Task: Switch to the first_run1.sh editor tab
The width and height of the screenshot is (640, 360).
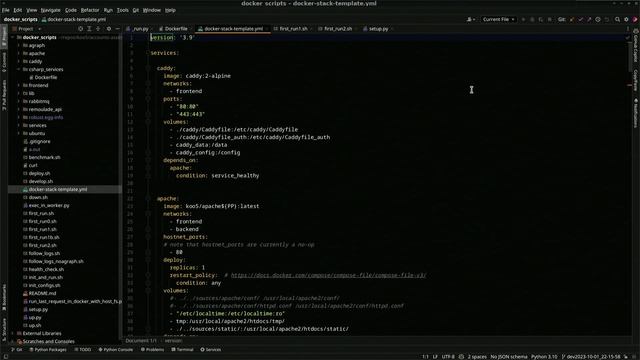Action: coord(291,29)
